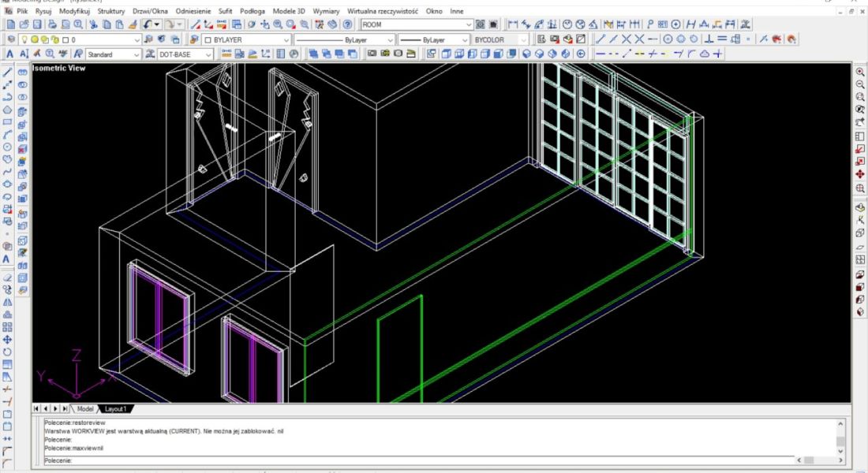Click the command window scrollbar down arrow
Image resolution: width=868 pixels, height=473 pixels.
pos(840,450)
